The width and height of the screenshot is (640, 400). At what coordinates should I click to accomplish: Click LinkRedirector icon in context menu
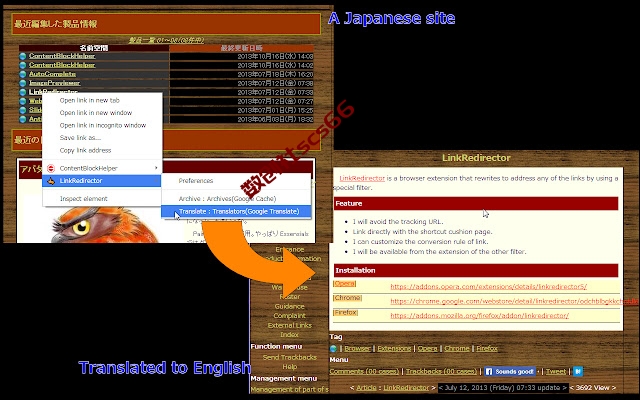(x=51, y=181)
